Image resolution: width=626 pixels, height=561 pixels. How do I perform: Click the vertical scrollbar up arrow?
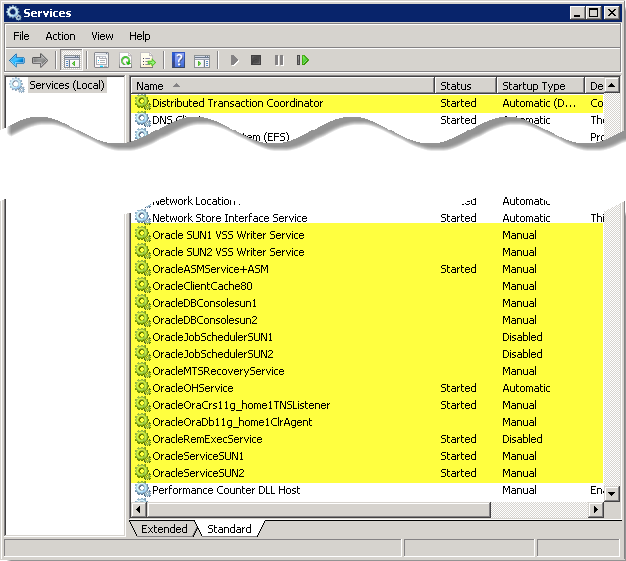coord(612,85)
